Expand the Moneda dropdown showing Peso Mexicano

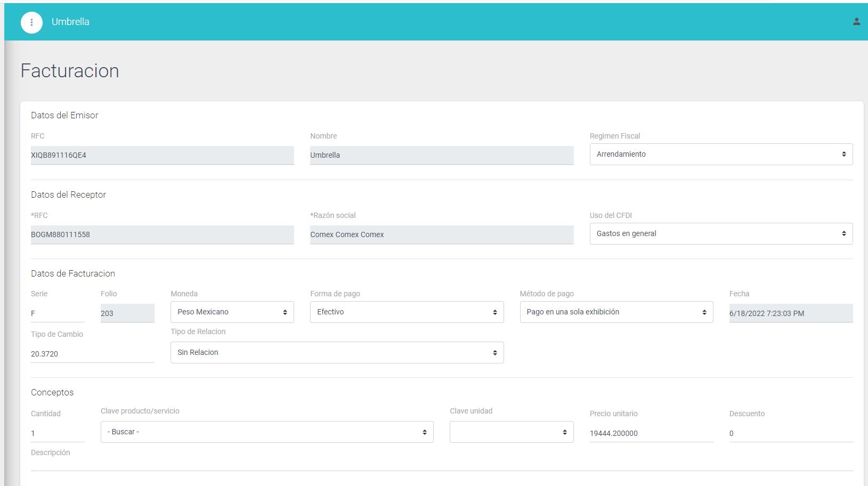pos(232,312)
